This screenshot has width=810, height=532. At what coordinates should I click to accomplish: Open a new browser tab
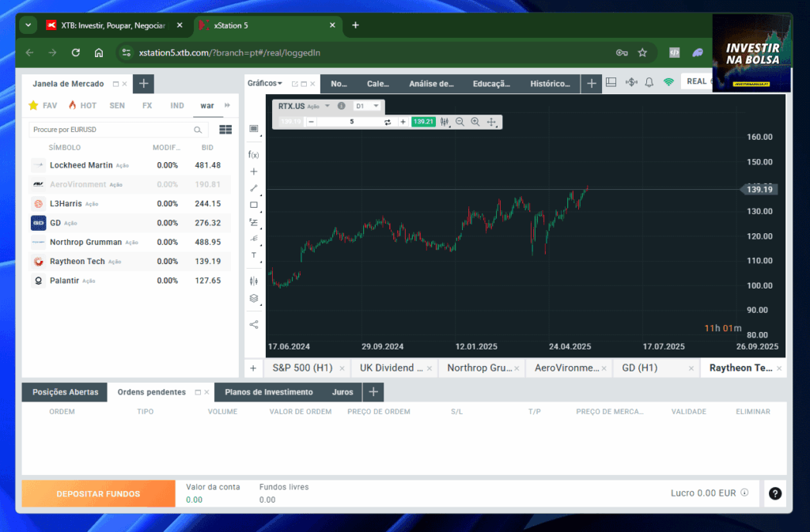(355, 25)
